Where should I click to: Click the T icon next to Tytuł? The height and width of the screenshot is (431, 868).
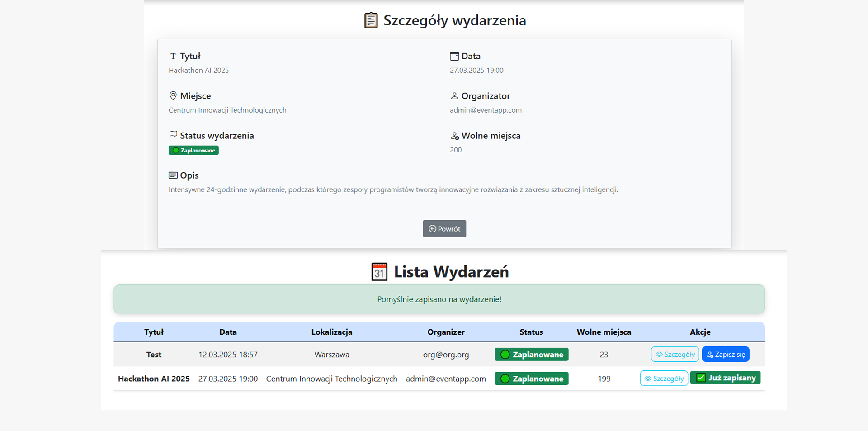pos(173,56)
